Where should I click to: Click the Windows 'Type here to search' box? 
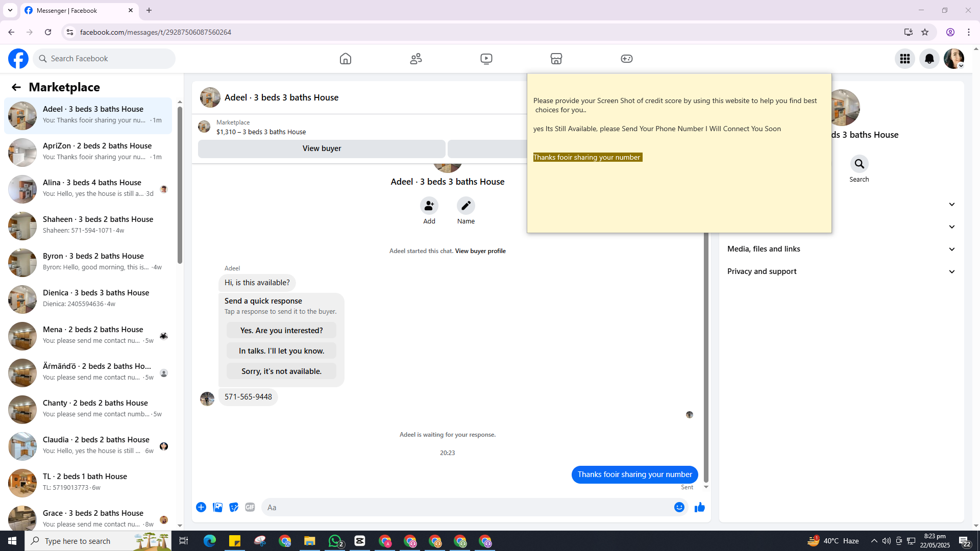tap(98, 541)
